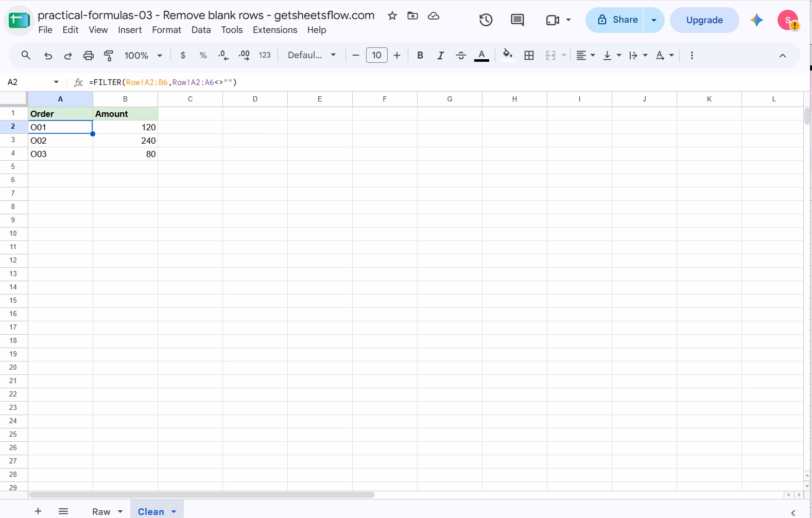Open Gemini assistant sparkle icon
Image resolution: width=812 pixels, height=518 pixels.
pos(756,20)
